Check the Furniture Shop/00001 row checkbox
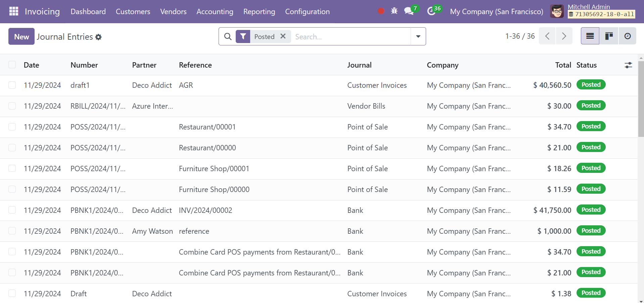The image size is (644, 303). click(x=12, y=168)
